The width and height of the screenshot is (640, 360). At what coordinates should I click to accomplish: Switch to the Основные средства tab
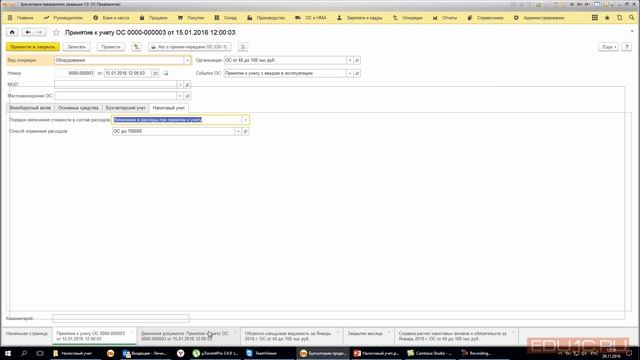tap(78, 108)
